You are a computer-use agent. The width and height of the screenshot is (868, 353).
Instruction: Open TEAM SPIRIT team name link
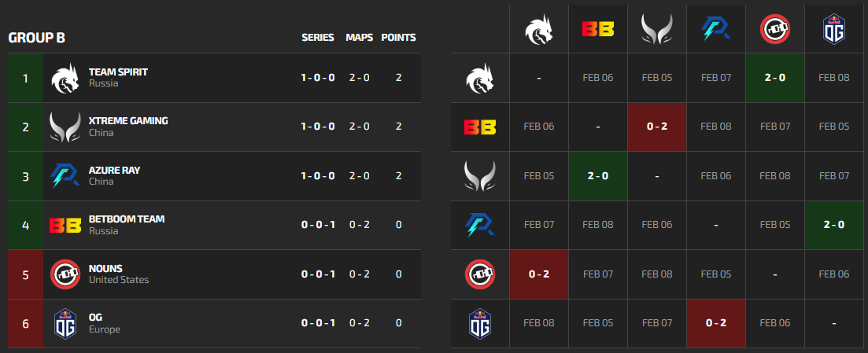point(119,72)
